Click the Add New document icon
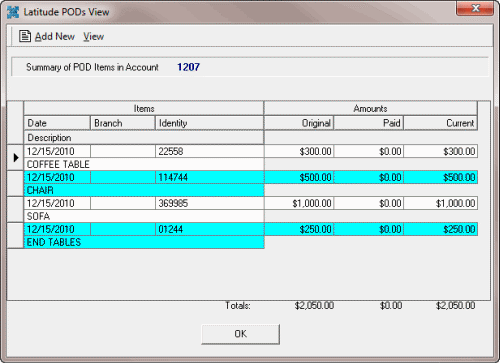The width and height of the screenshot is (500, 363). pyautogui.click(x=25, y=36)
